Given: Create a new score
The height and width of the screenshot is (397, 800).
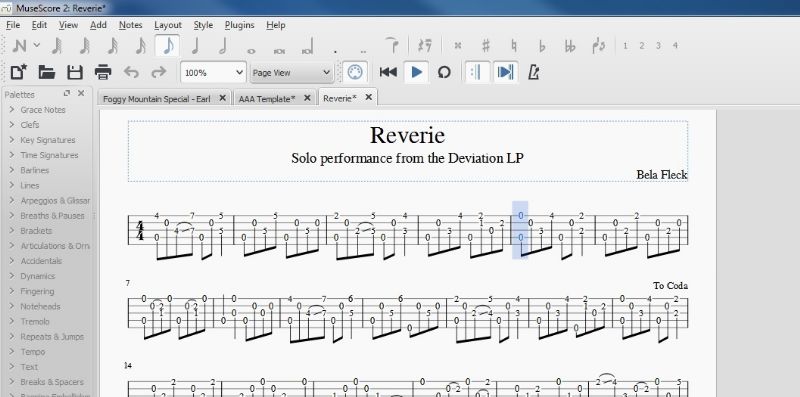Looking at the screenshot, I should (19, 72).
